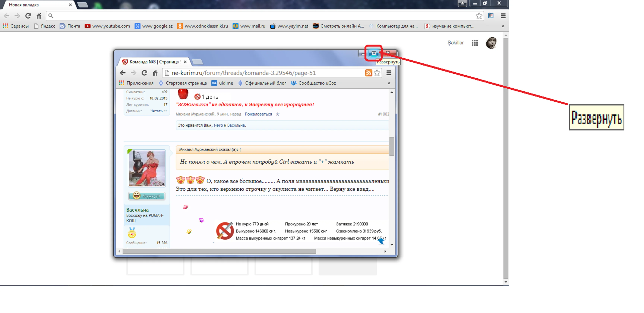
Task: Click the Читать diary link
Action: click(x=157, y=111)
